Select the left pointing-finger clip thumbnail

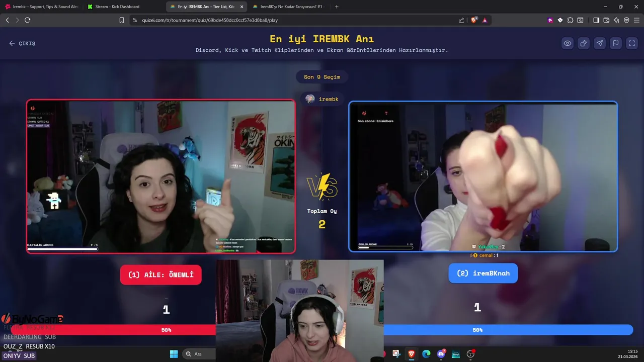click(x=161, y=176)
